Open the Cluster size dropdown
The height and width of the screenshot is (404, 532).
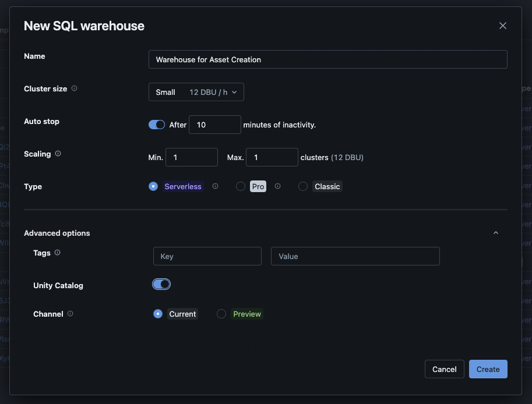click(x=196, y=92)
